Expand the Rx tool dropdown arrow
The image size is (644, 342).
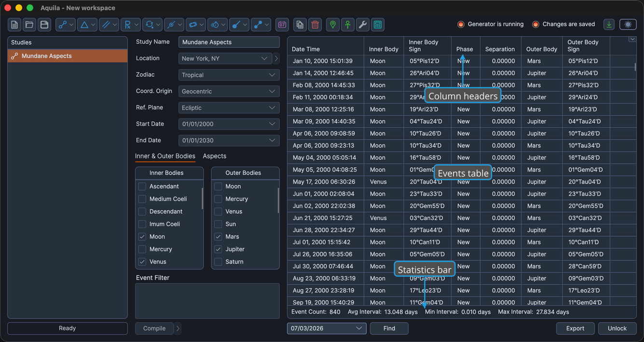(x=137, y=25)
